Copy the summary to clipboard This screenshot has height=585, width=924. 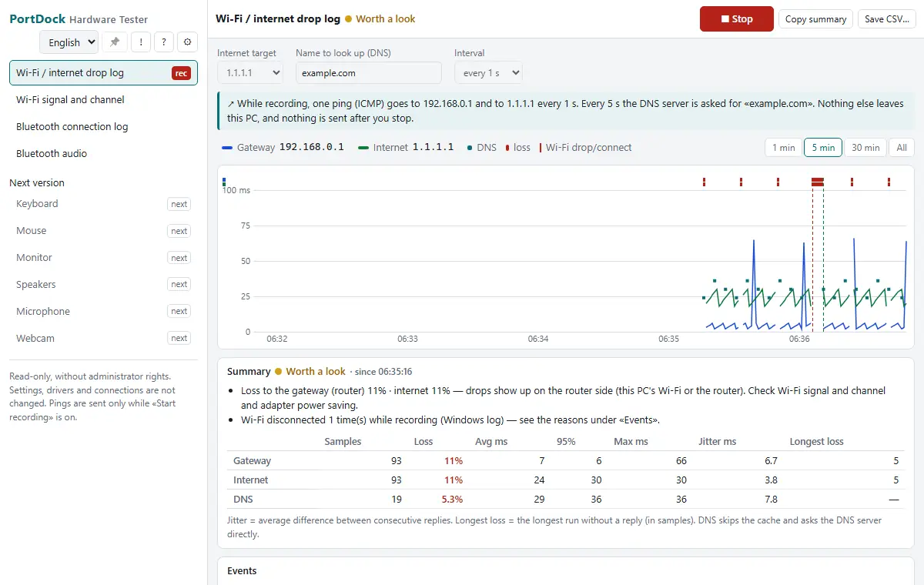click(x=815, y=19)
